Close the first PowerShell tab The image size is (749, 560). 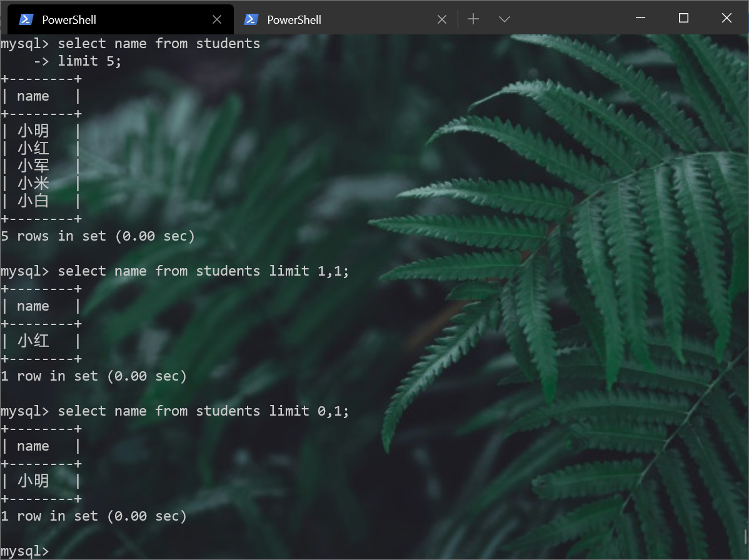(x=217, y=19)
